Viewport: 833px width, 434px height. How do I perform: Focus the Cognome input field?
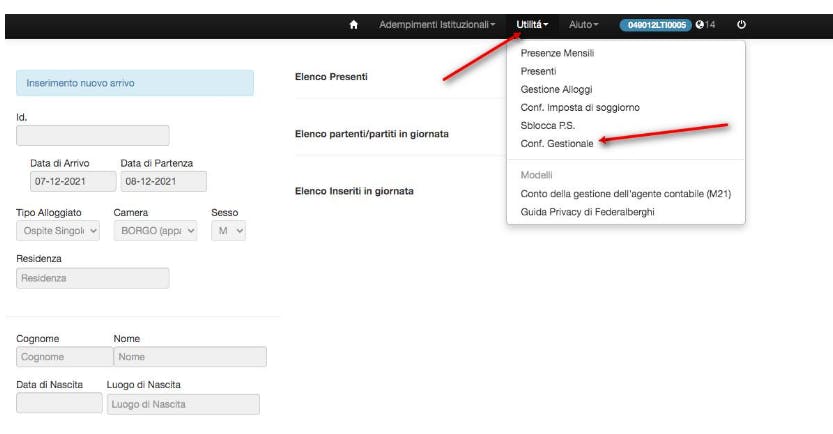[65, 357]
